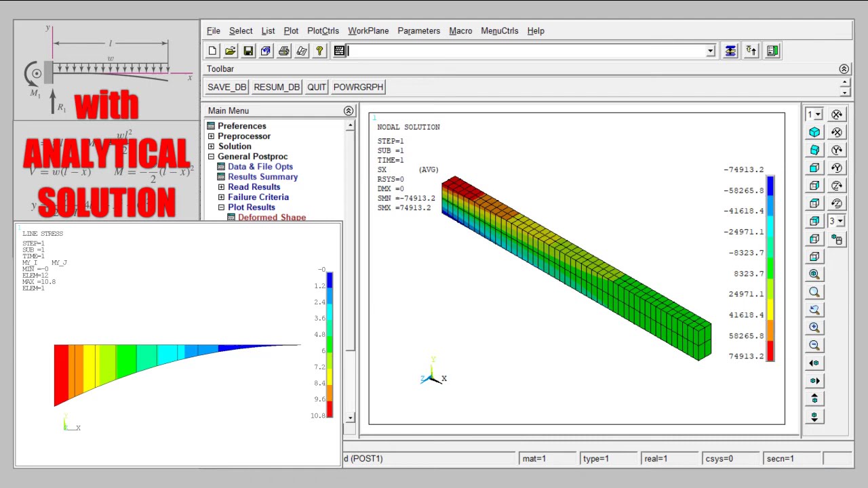
Task: Collapse the General Postproc node
Action: pyautogui.click(x=211, y=157)
